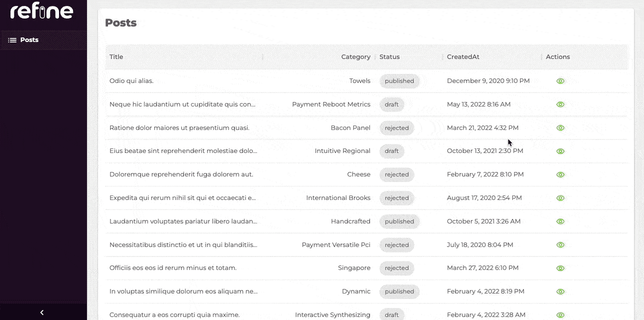Show details of the Cheese category post
Viewport: 644px width, 320px height.
pyautogui.click(x=560, y=174)
